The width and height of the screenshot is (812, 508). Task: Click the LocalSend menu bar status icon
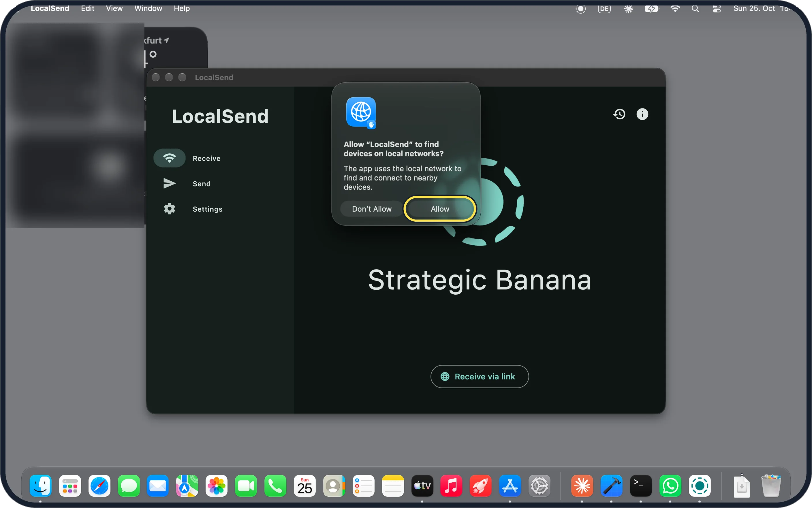pos(580,9)
